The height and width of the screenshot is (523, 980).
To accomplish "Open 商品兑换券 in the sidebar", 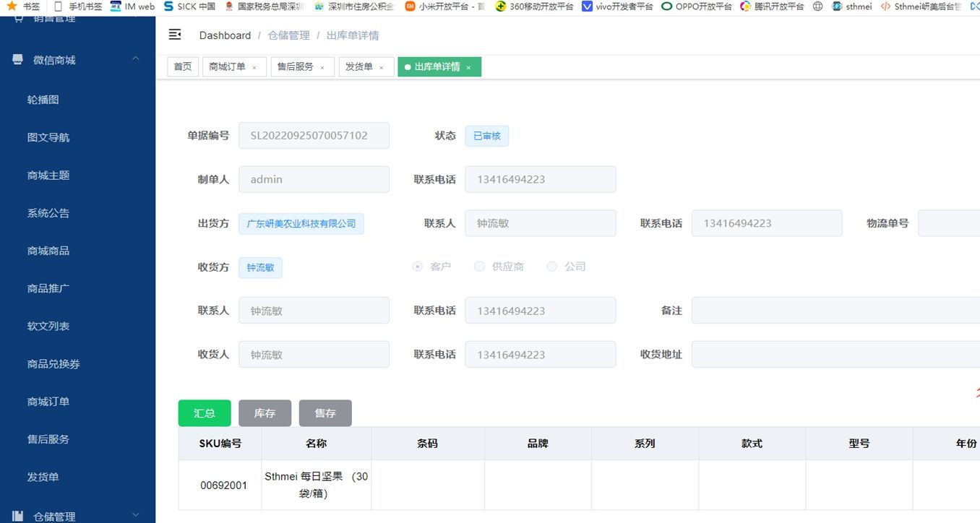I will 53,363.
